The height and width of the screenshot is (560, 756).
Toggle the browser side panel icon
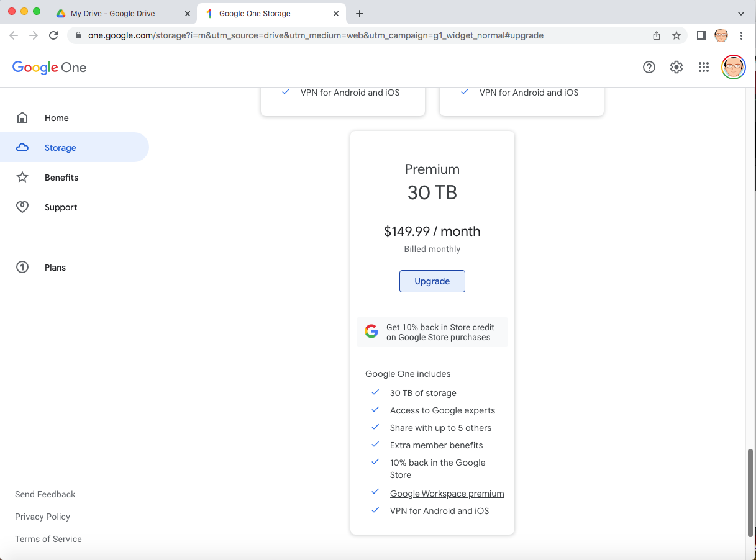701,35
